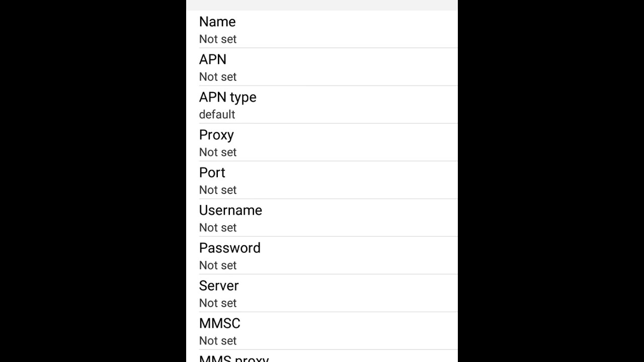Select the Proxy setting row
This screenshot has height=362, width=644.
click(216, 135)
